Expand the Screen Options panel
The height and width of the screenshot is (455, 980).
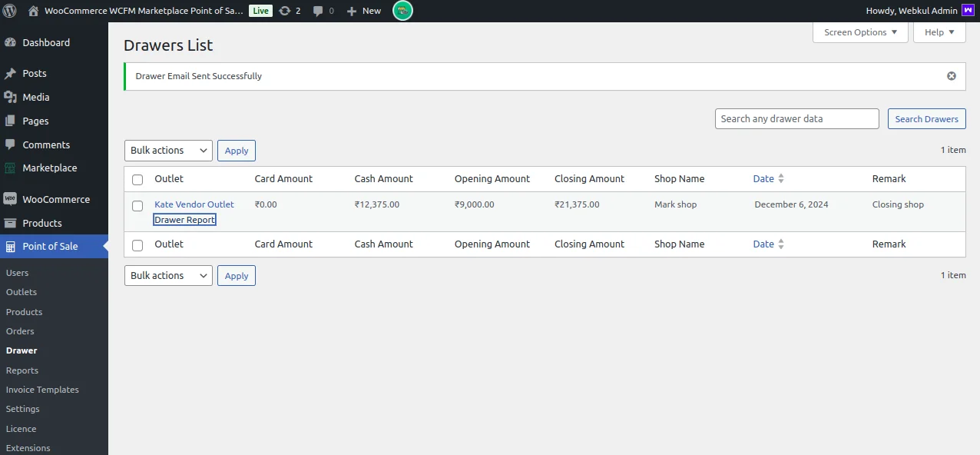click(x=860, y=32)
